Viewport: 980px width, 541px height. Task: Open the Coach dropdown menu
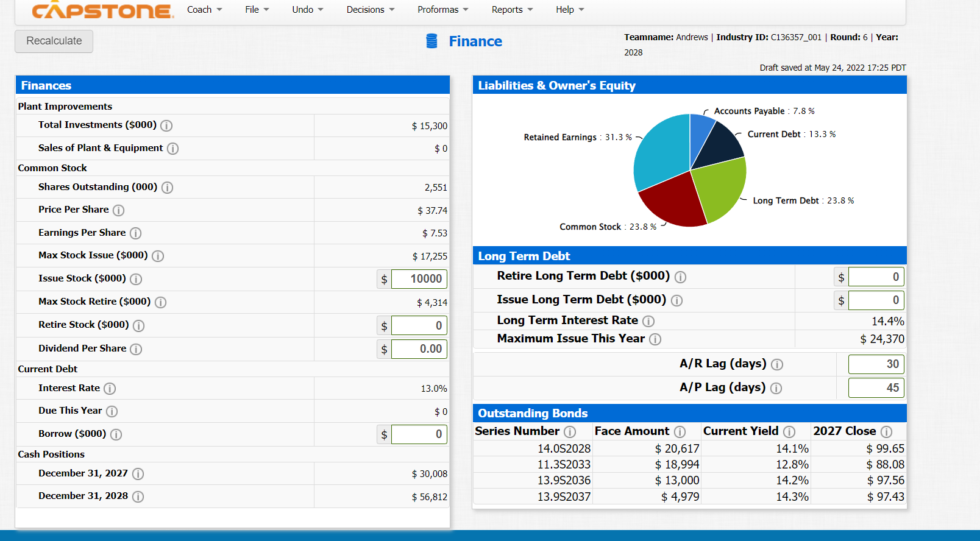(205, 10)
